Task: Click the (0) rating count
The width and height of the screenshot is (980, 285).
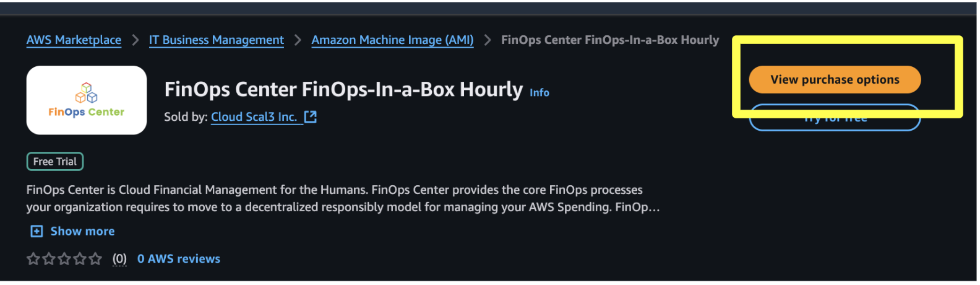Action: point(119,259)
